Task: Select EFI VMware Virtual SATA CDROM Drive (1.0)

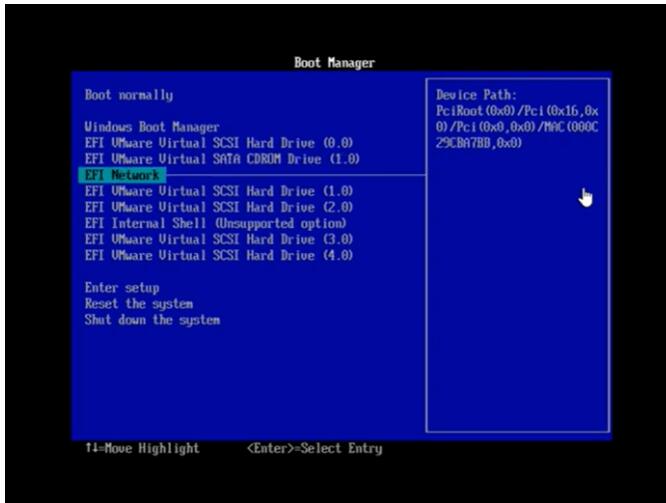Action: [222, 159]
